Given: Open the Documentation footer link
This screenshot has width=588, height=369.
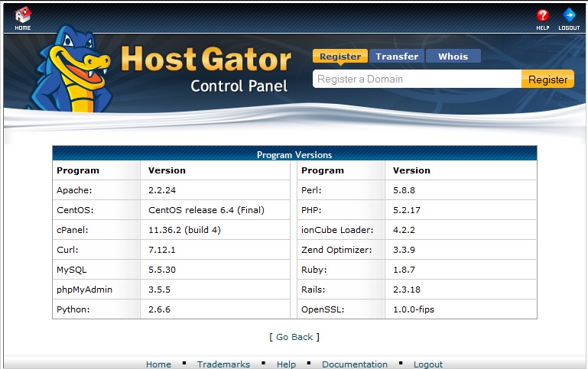Looking at the screenshot, I should point(355,364).
